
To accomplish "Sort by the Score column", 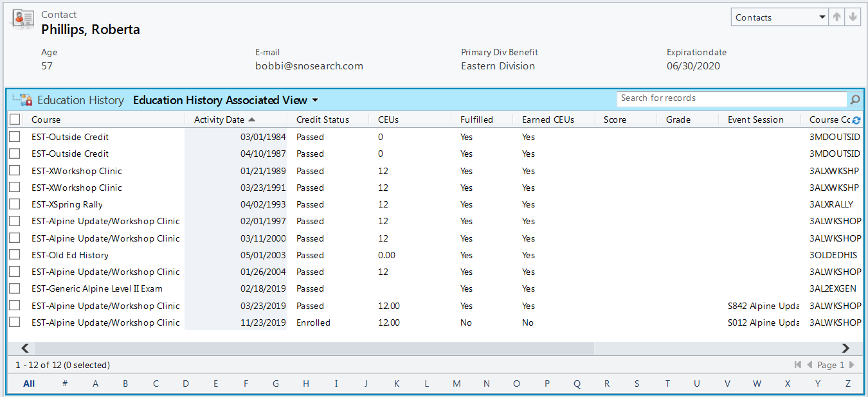I will pyautogui.click(x=615, y=119).
